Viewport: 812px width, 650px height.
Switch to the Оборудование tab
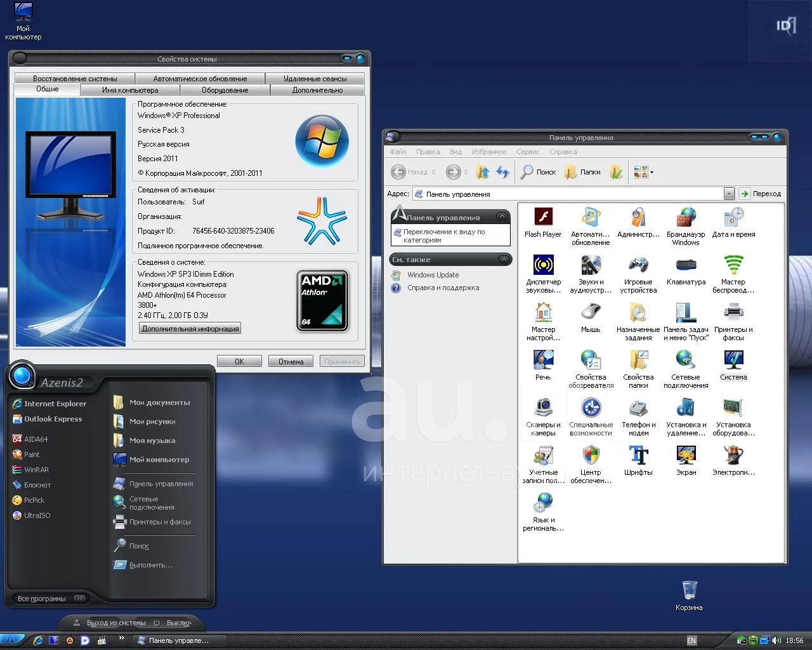click(225, 90)
